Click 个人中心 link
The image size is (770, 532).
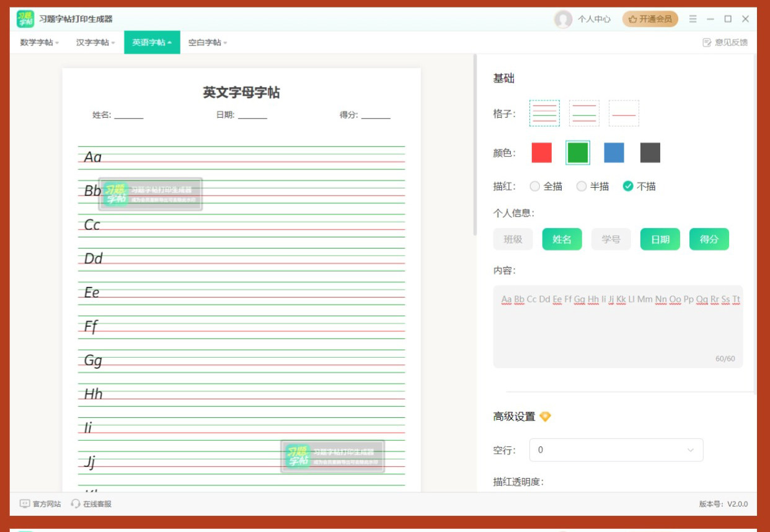click(594, 19)
